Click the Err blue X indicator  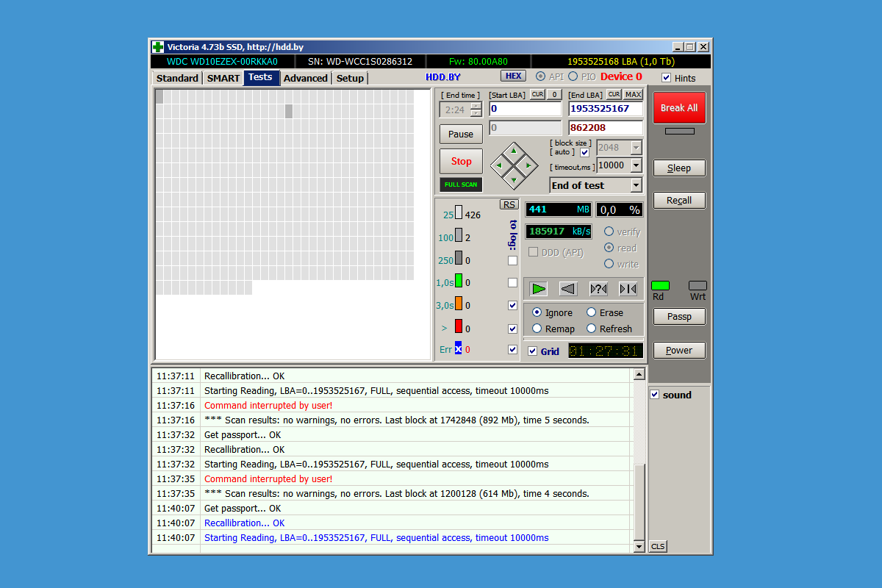[x=458, y=349]
